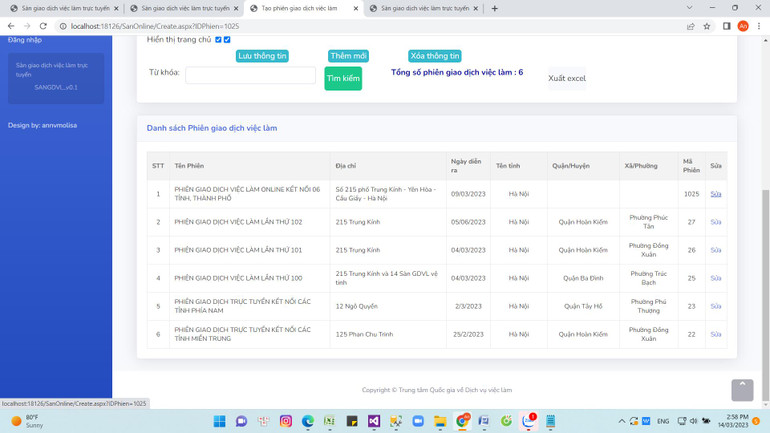
Task: Open Visual Studio from the taskbar
Action: point(374,421)
